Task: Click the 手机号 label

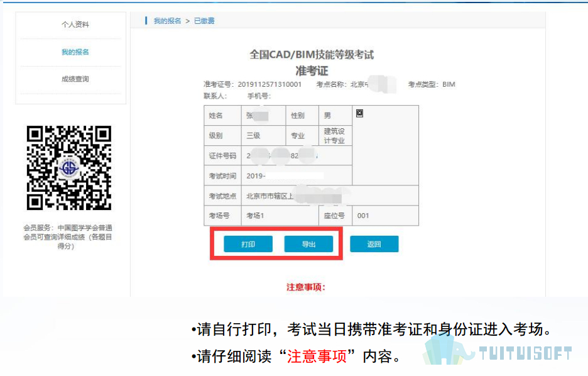Action: click(x=259, y=96)
